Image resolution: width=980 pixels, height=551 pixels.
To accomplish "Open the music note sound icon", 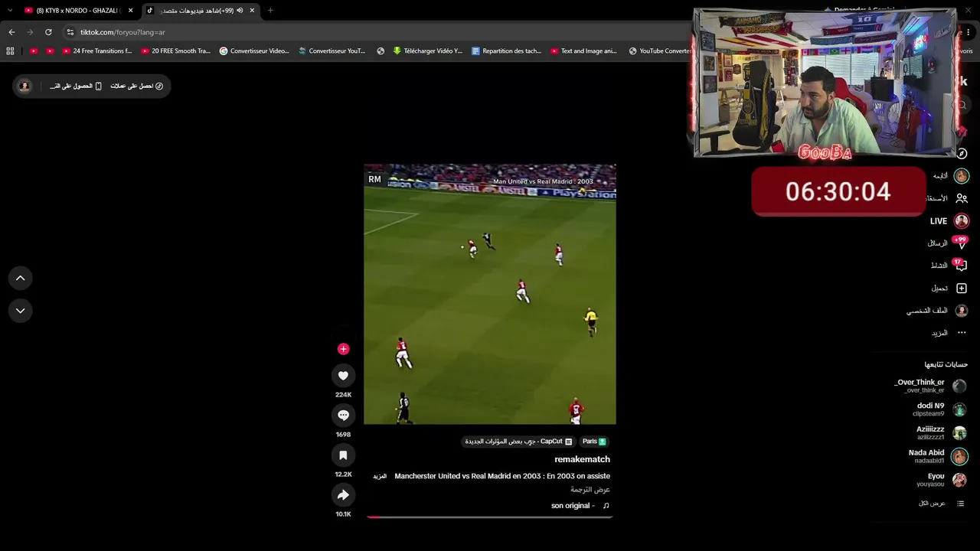I will [606, 506].
